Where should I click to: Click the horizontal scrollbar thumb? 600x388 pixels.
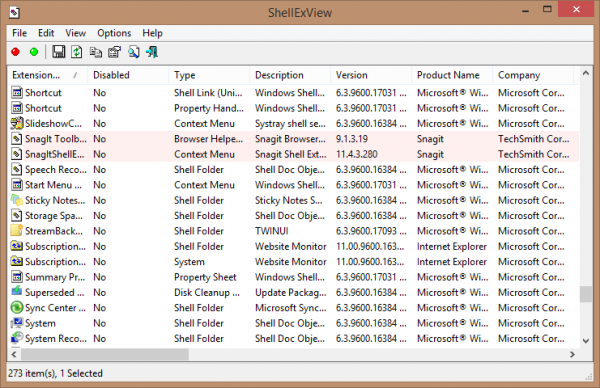[x=104, y=354]
